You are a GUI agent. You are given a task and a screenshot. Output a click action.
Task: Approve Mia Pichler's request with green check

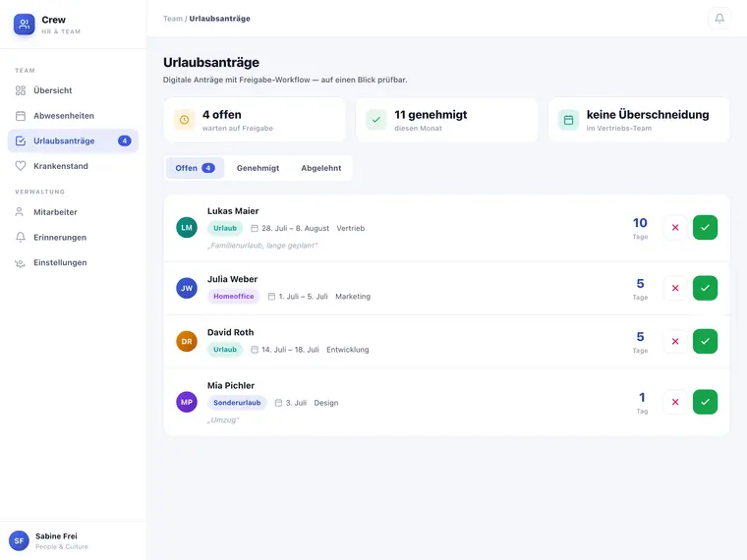(705, 402)
